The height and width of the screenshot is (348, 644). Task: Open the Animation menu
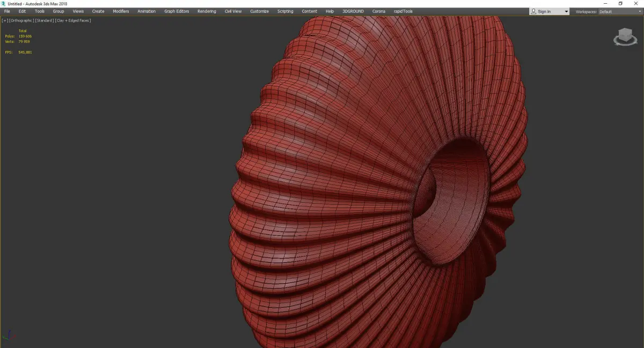(x=147, y=11)
